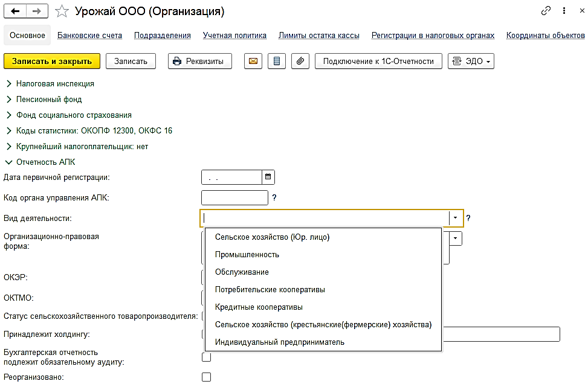Open the three-dot more options menu

tap(564, 11)
